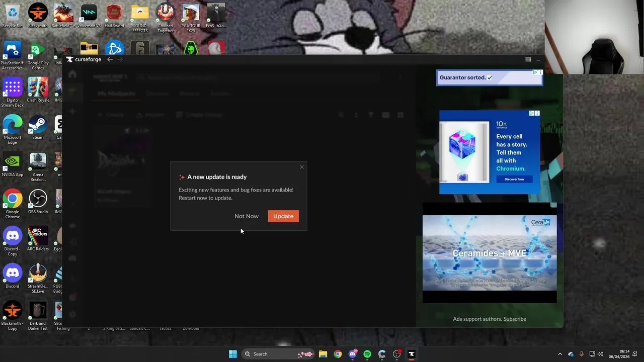644x362 pixels.
Task: Choose Not Now in the update dialog
Action: coord(247,216)
